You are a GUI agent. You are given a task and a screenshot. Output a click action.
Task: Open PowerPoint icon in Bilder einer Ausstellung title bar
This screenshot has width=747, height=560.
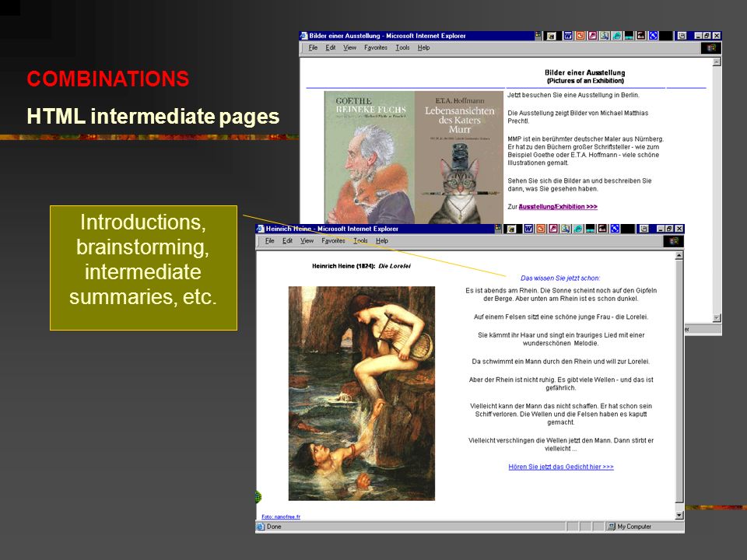pyautogui.click(x=580, y=35)
